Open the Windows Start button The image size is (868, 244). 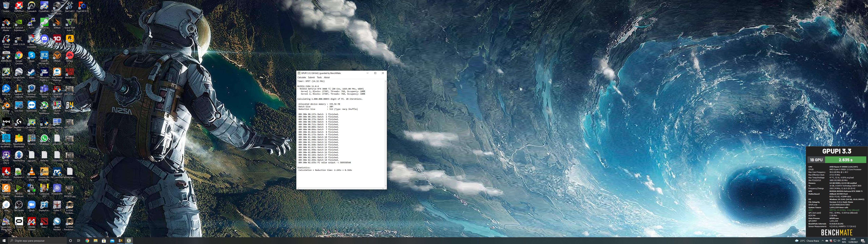4,241
